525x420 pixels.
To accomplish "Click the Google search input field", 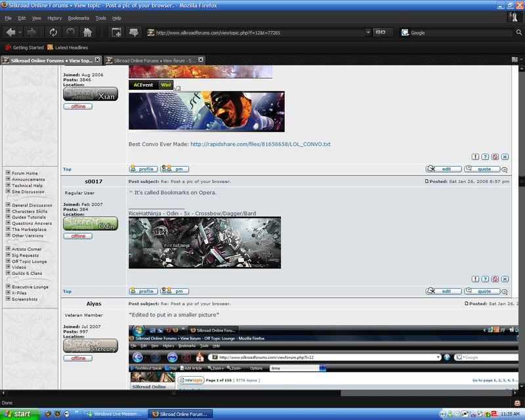I will (x=459, y=32).
